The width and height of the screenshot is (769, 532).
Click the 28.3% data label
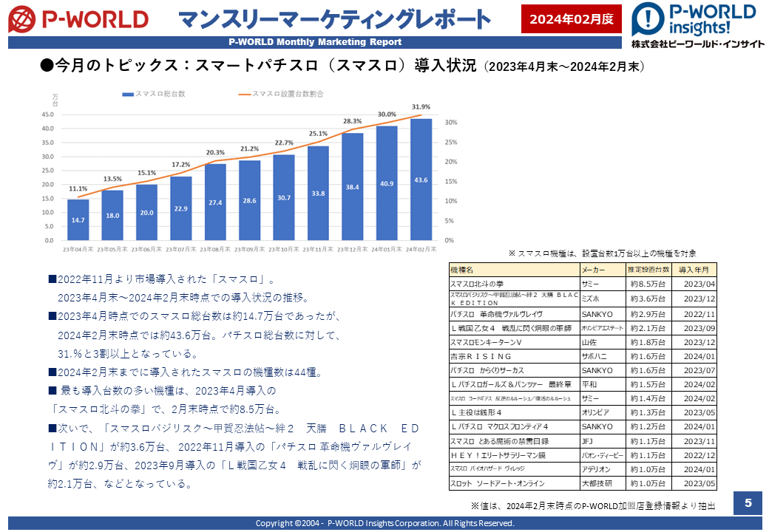coord(353,121)
